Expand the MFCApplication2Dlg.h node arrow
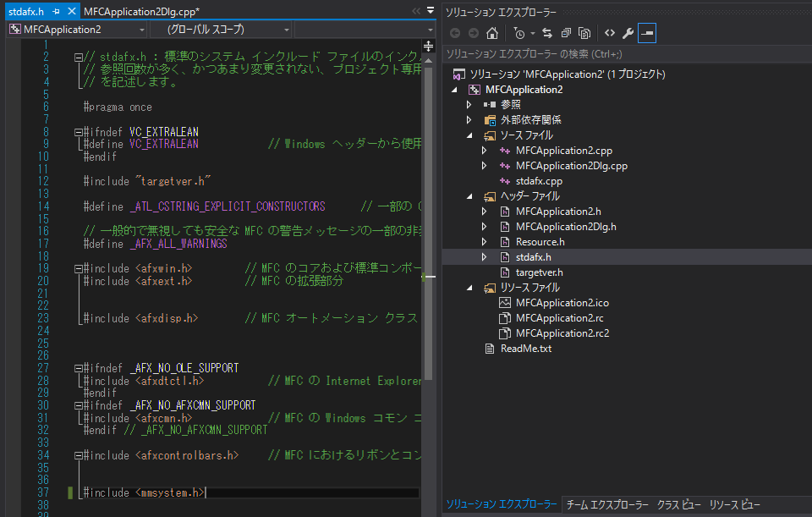This screenshot has height=517, width=812. 484,227
